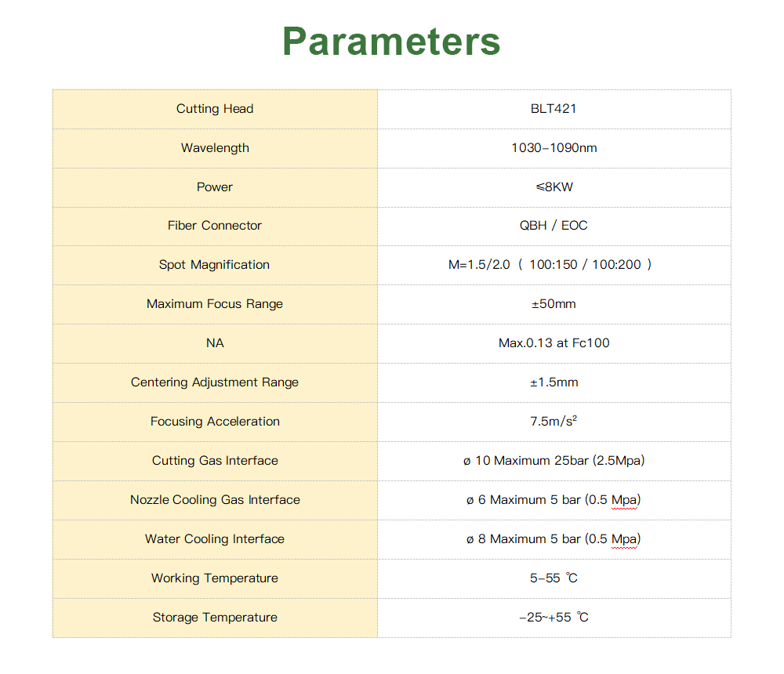This screenshot has width=784, height=674.
Task: Select the Nozzle Cooling Gas Interface label
Action: (215, 500)
